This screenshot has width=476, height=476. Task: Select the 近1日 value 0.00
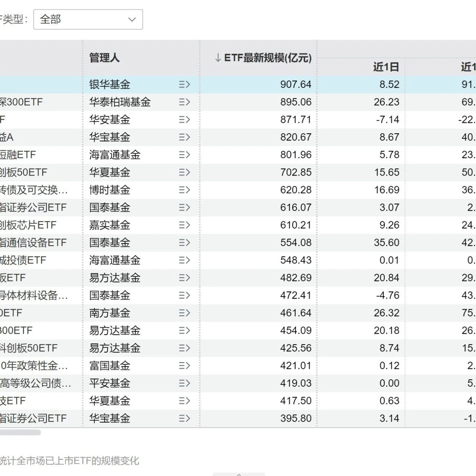pos(389,383)
